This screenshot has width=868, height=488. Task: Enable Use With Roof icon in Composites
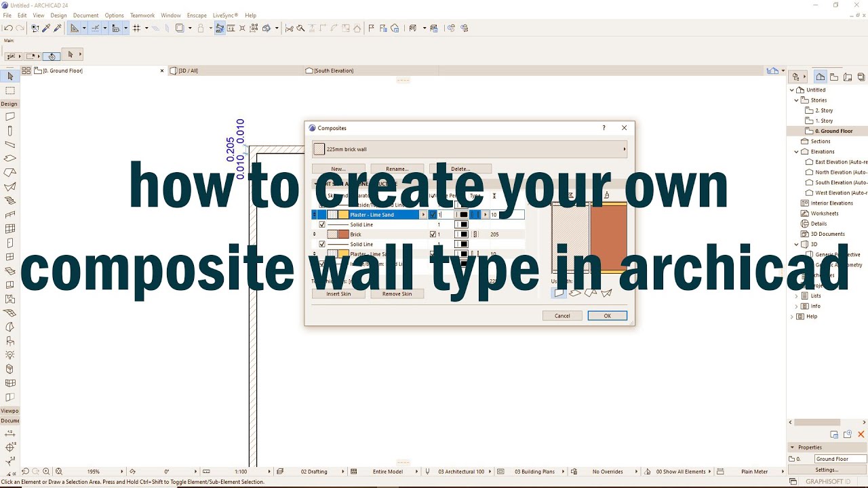(x=591, y=293)
